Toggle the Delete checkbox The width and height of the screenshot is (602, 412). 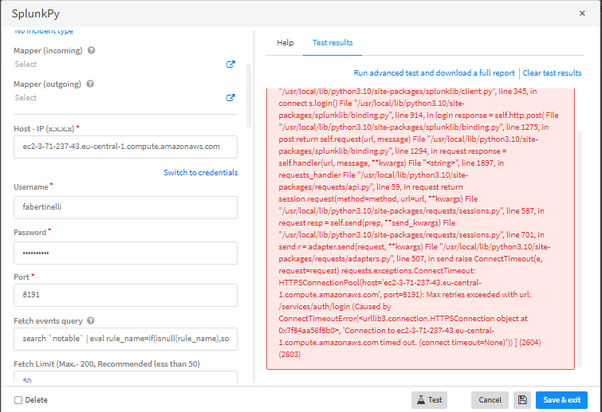click(x=19, y=400)
